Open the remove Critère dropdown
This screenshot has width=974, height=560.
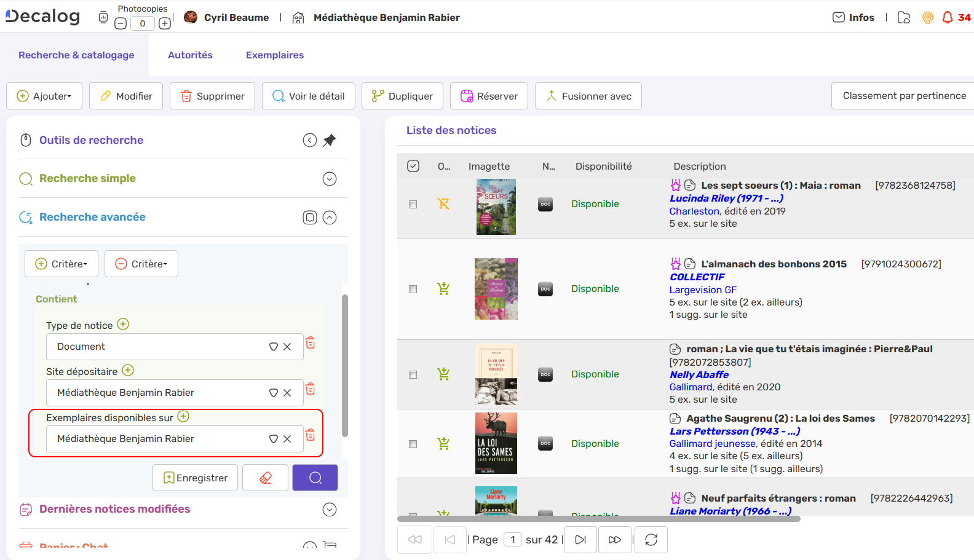(x=141, y=264)
